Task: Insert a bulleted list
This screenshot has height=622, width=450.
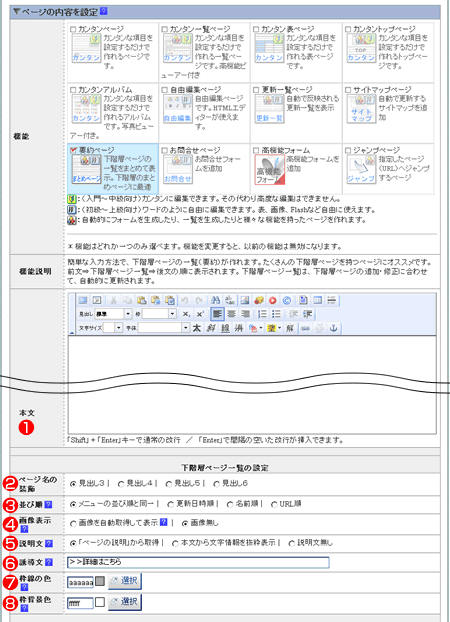Action: point(276,314)
